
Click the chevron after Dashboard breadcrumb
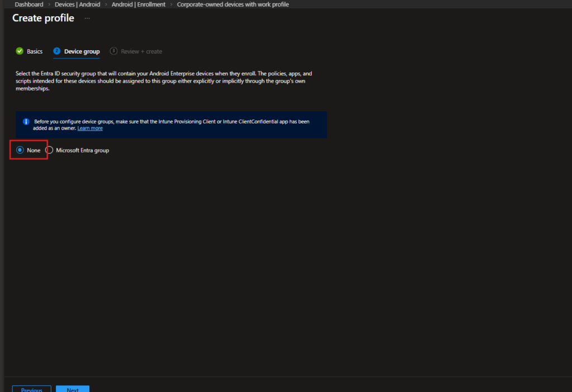(x=49, y=4)
